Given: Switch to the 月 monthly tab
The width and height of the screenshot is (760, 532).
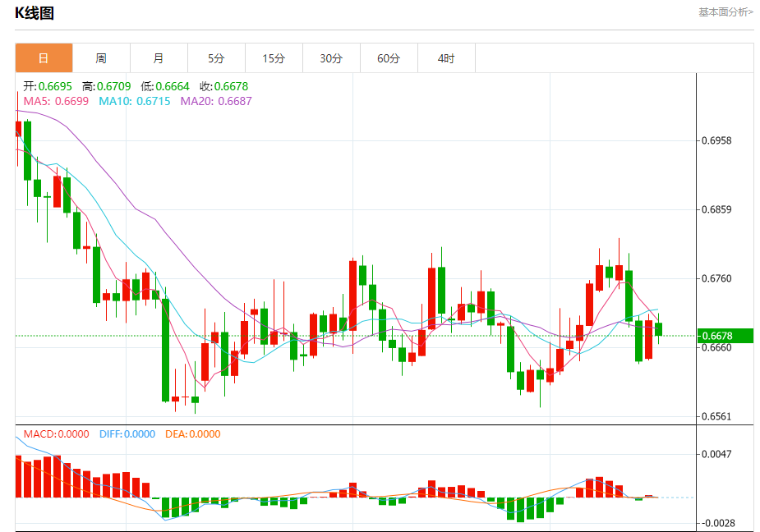Looking at the screenshot, I should pos(159,58).
